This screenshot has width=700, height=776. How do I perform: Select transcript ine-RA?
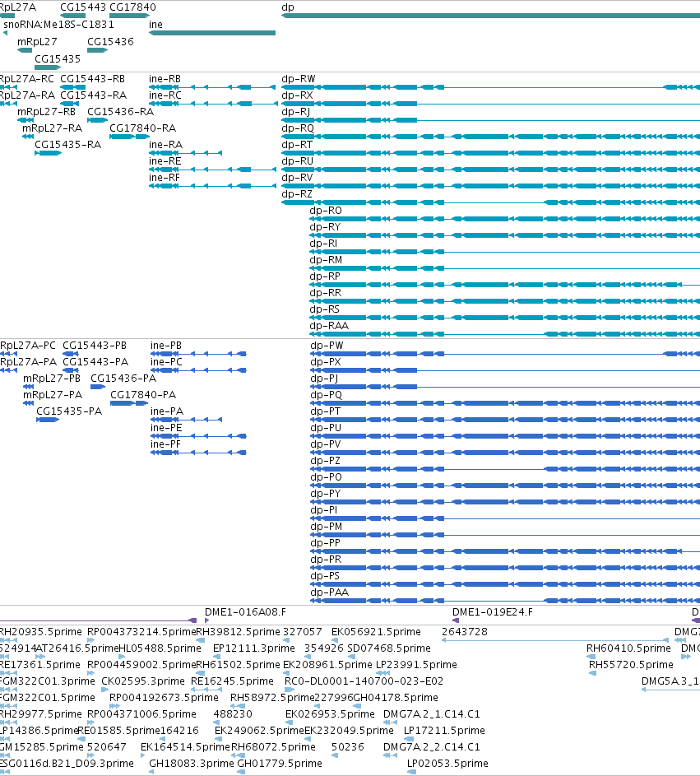pos(186,153)
